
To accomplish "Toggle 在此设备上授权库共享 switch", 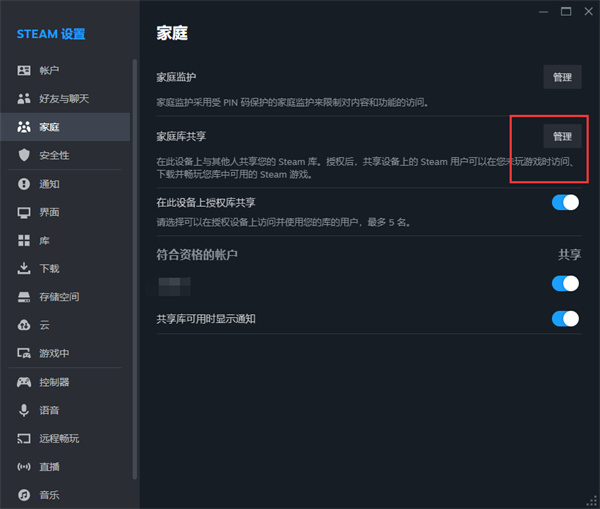I will tap(565, 202).
